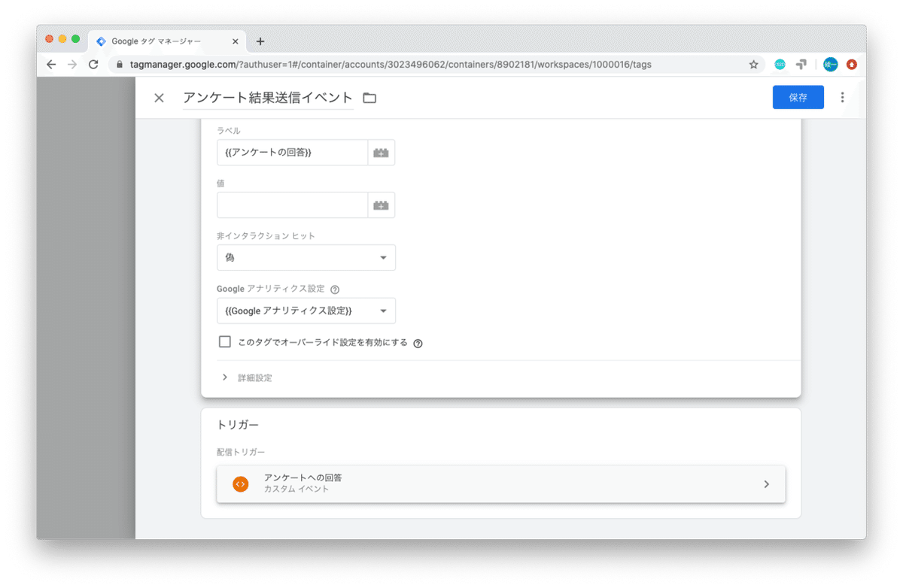Open a new browser tab with plus

click(260, 41)
